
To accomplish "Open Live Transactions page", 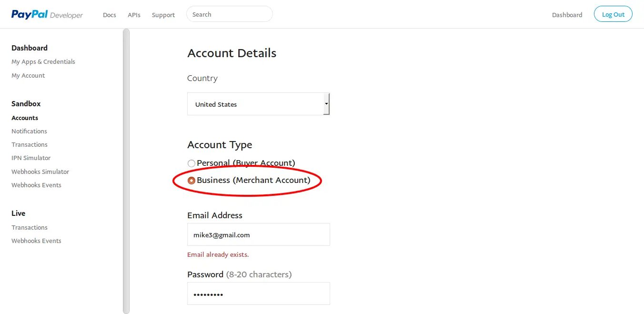I will pyautogui.click(x=30, y=227).
